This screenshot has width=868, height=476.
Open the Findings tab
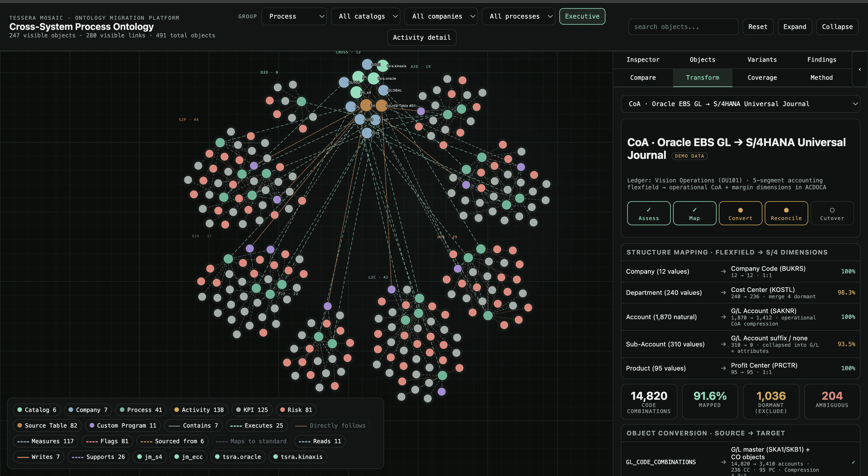pos(822,60)
